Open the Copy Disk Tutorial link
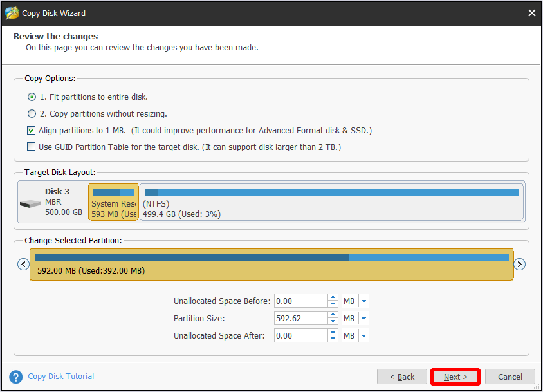The image size is (543, 392). tap(60, 377)
